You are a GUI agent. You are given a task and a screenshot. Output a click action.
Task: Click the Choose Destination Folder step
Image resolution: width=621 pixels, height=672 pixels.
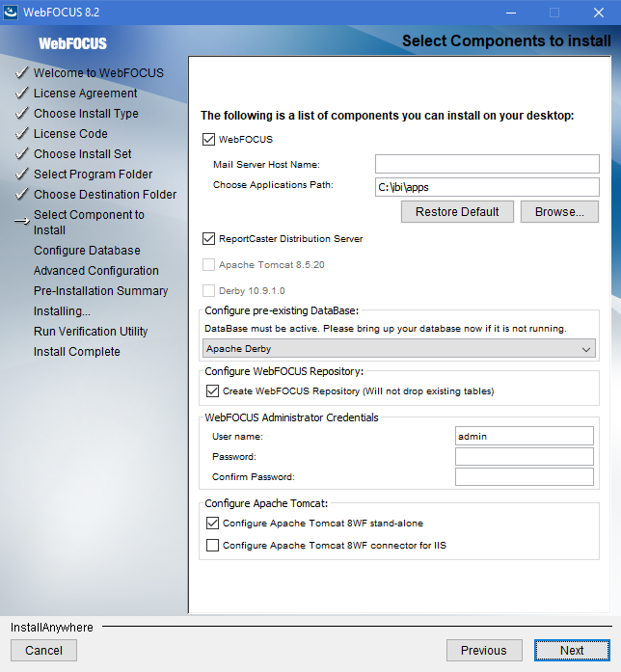105,195
